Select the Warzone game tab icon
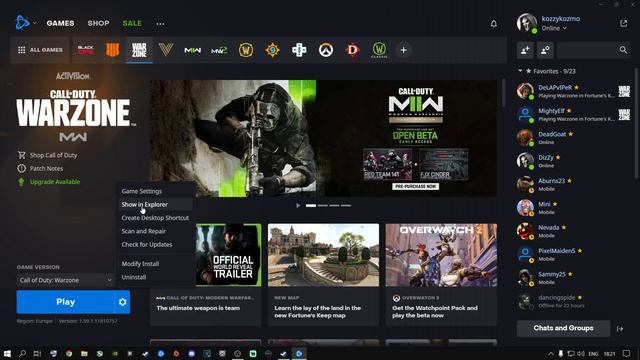The width and height of the screenshot is (640, 360). point(139,50)
